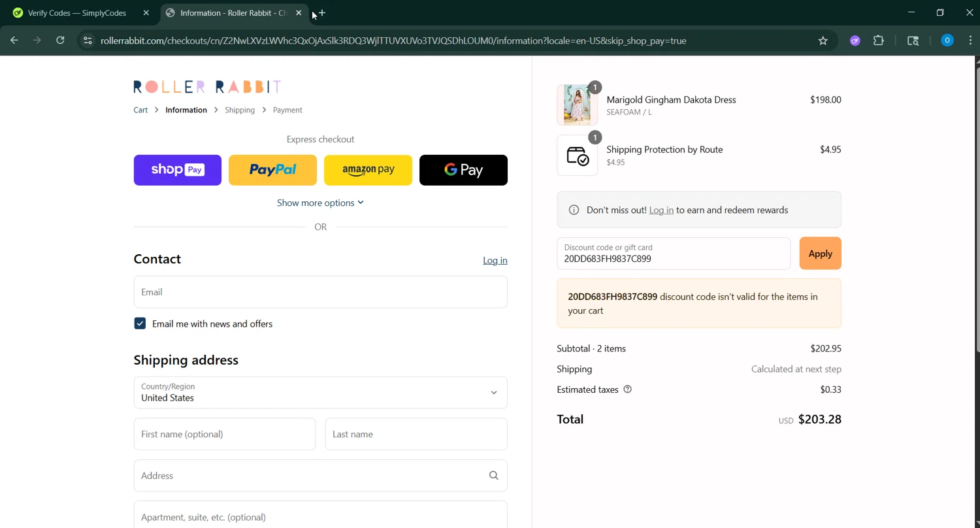The image size is (980, 528).
Task: Switch to the Verify Codes SimplyCodes tab
Action: pyautogui.click(x=82, y=13)
